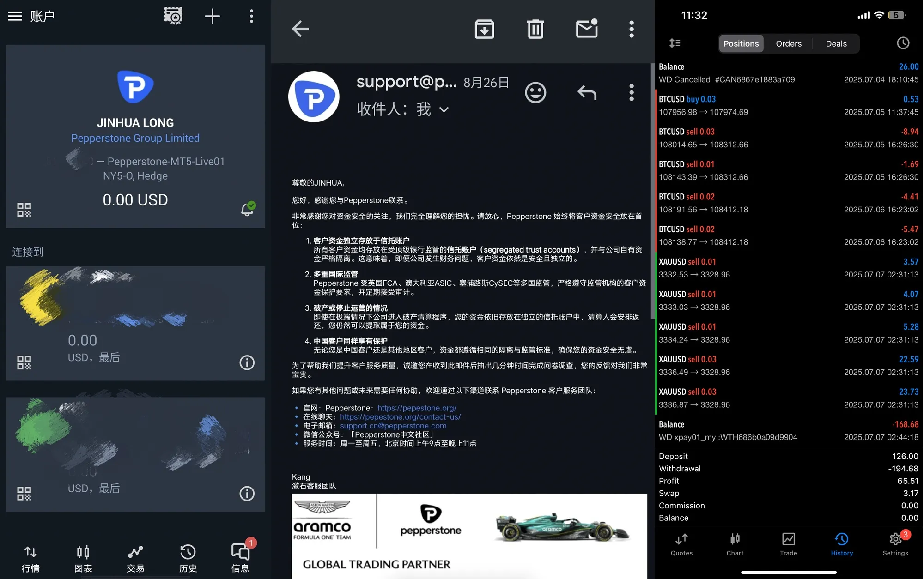Go to 行情 quotes tab
This screenshot has height=579, width=924.
(30, 559)
